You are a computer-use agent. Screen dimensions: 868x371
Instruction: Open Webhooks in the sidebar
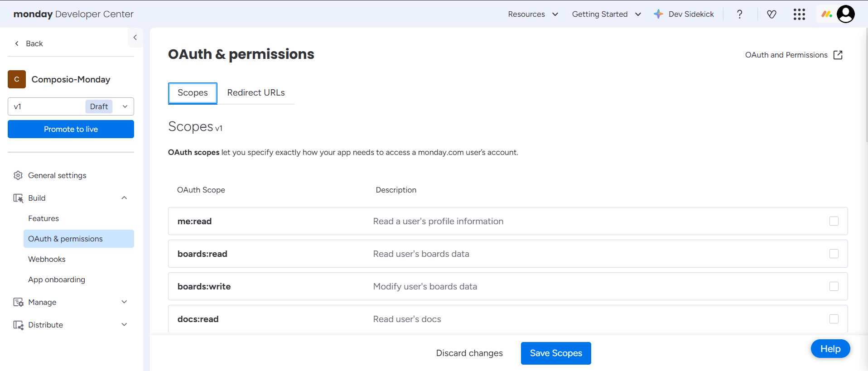47,259
